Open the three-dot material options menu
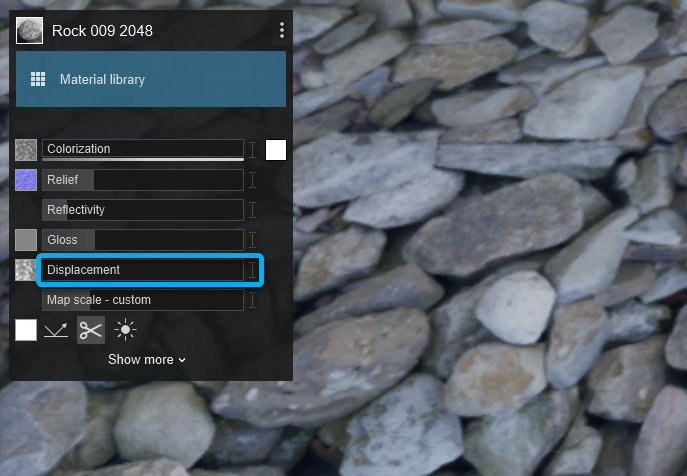 282,31
